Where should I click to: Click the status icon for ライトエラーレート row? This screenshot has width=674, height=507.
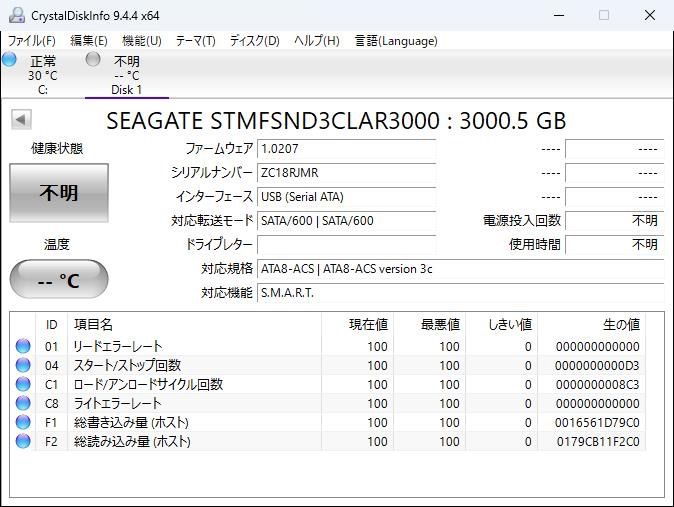23,403
